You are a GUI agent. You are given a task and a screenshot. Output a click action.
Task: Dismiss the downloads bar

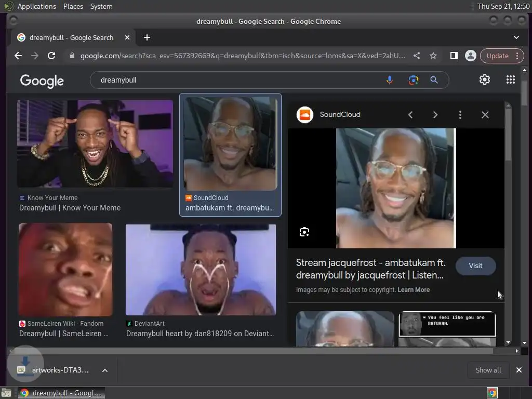point(519,370)
